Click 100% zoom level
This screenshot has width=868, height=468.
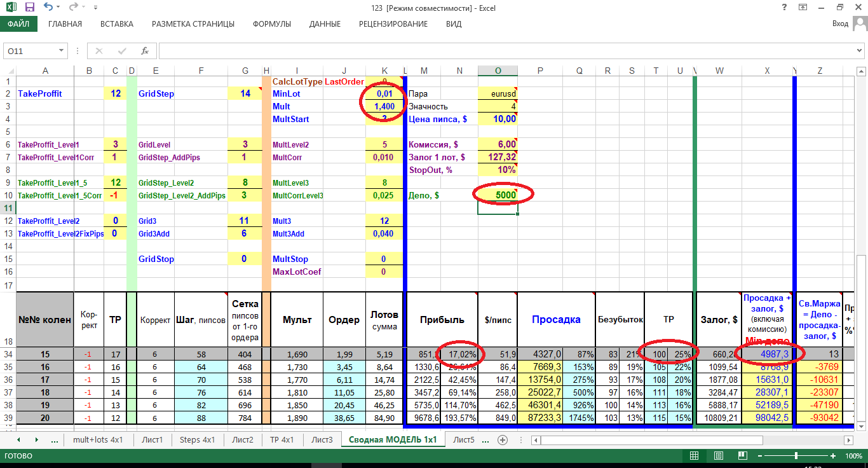tap(853, 456)
